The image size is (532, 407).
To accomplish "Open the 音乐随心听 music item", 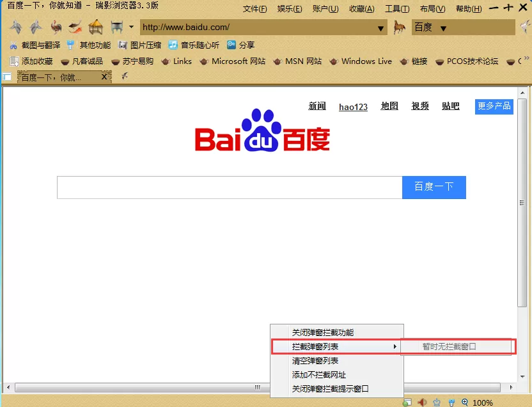I will point(194,45).
